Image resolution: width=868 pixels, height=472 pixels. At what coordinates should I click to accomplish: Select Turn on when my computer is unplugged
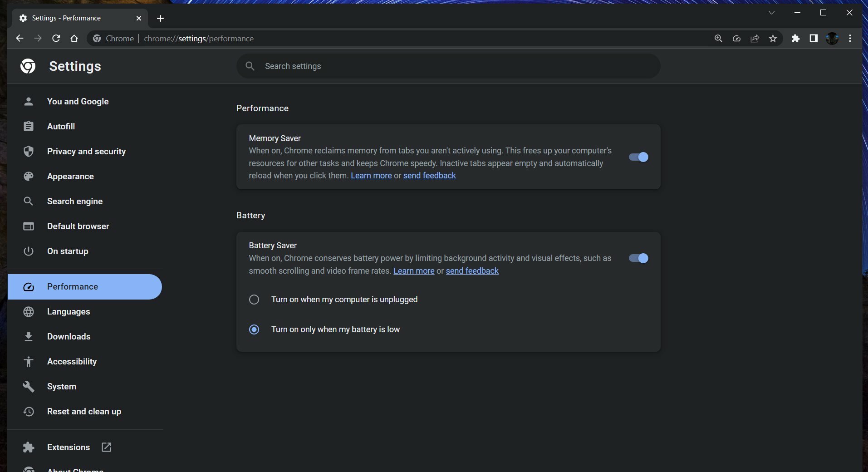pos(254,300)
